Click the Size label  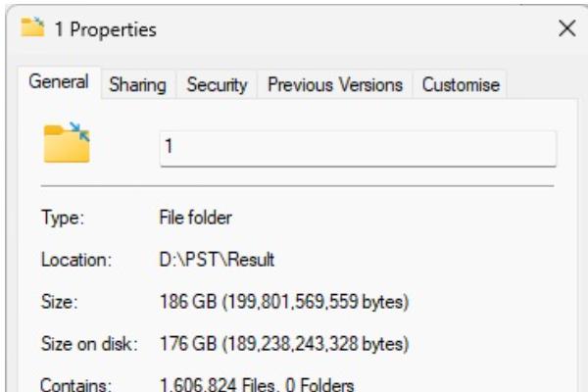click(58, 304)
